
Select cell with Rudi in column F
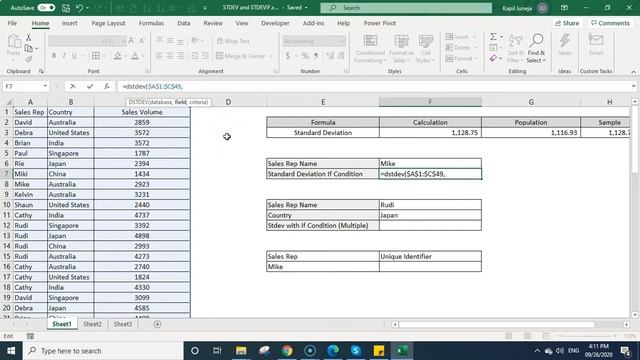(430, 204)
